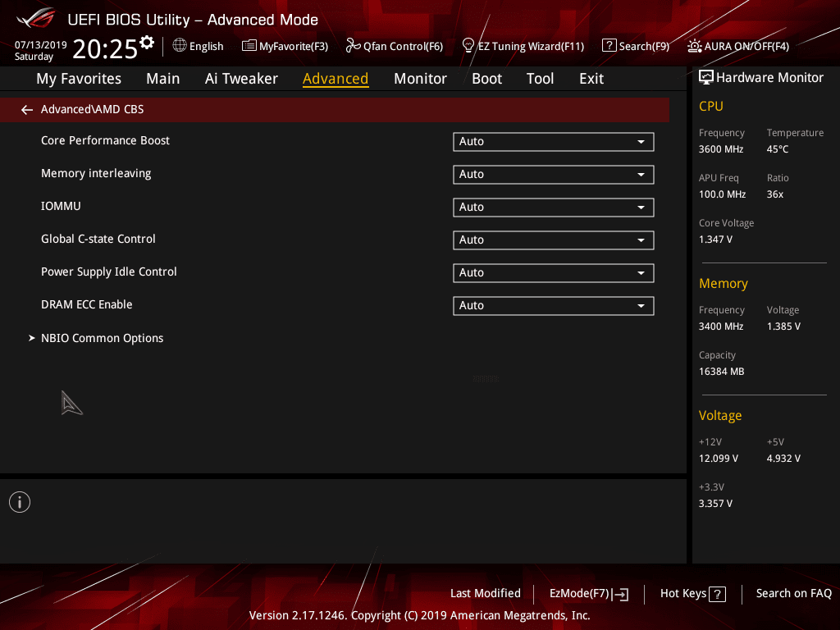The width and height of the screenshot is (840, 630).
Task: Switch to EzMode(F7) label
Action: [579, 594]
